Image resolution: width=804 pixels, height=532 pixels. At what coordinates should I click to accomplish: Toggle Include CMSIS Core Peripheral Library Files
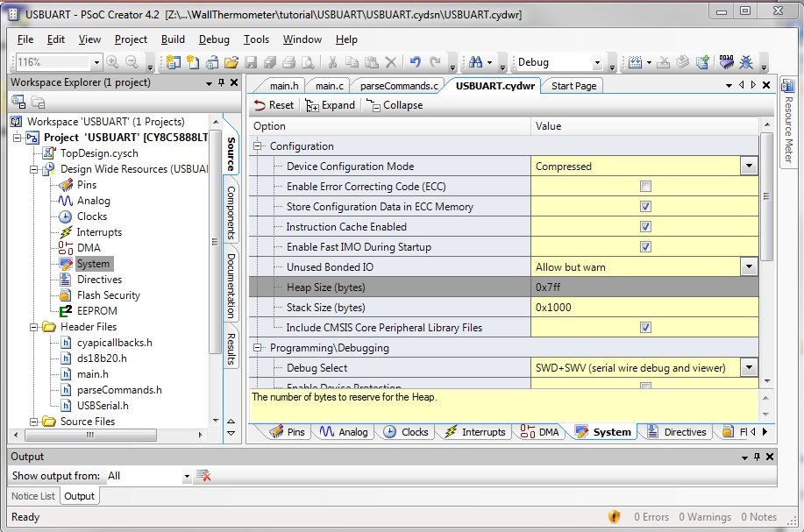point(645,328)
